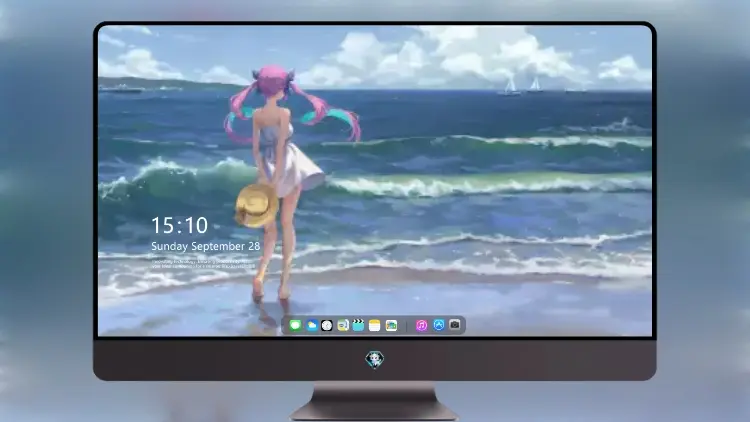This screenshot has height=422, width=750.
Task: Launch the Clock app from dock
Action: pos(327,325)
